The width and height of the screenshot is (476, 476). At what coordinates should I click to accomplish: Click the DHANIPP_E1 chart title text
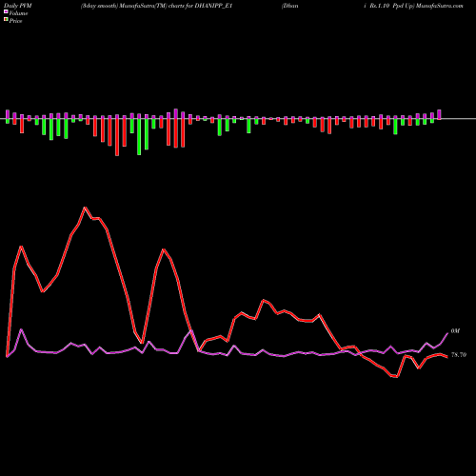[x=213, y=6]
